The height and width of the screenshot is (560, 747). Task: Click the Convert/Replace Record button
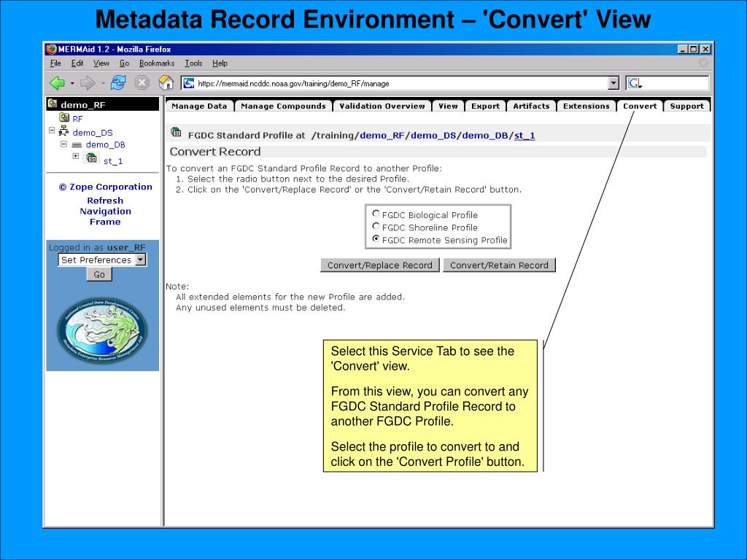pos(379,265)
